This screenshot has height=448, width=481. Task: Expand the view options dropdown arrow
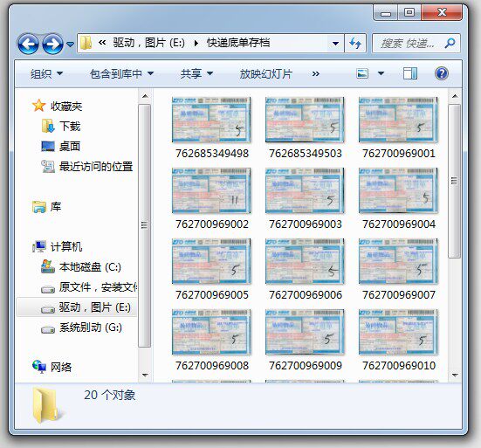point(381,73)
